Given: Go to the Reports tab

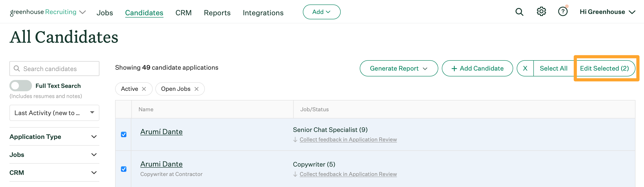Looking at the screenshot, I should 217,13.
